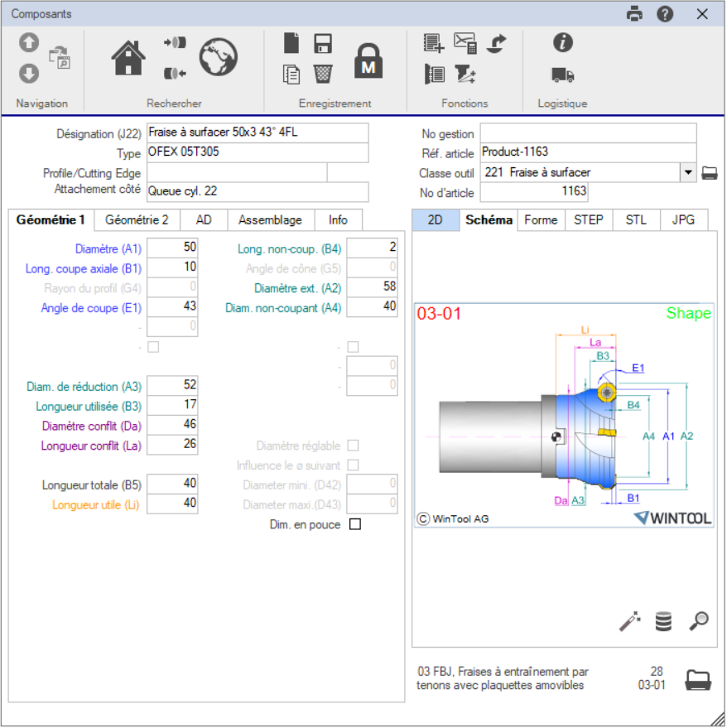Click the Diamètre (A1) input field

(x=173, y=247)
